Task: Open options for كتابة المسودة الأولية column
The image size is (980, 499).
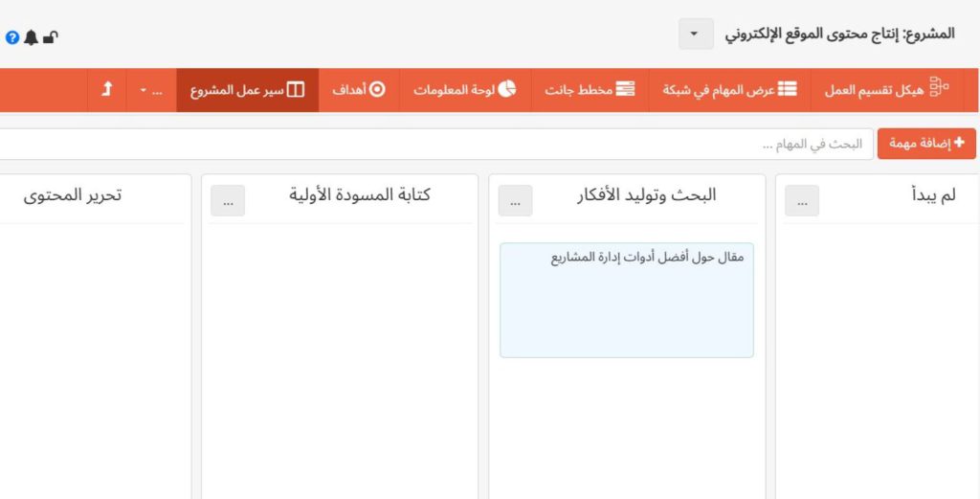Action: pyautogui.click(x=228, y=201)
